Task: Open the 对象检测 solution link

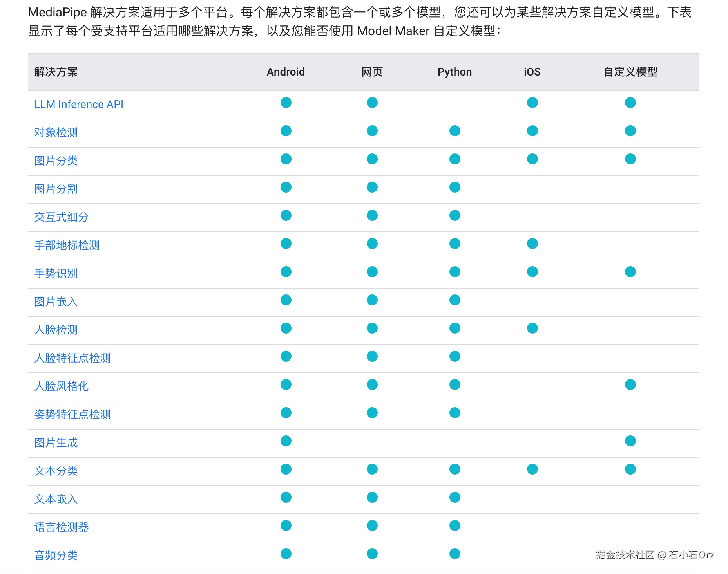Action: coord(56,133)
